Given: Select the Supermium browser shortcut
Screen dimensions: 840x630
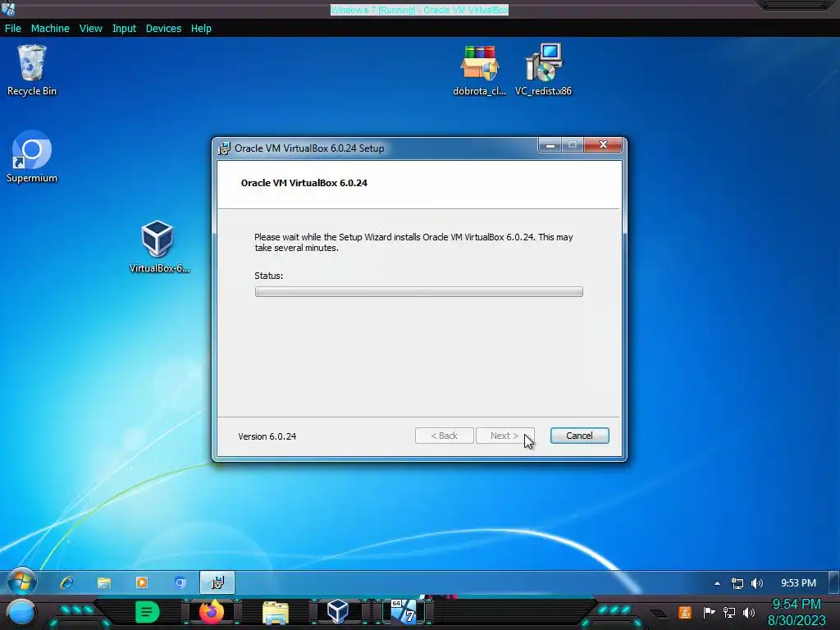Looking at the screenshot, I should point(32,157).
